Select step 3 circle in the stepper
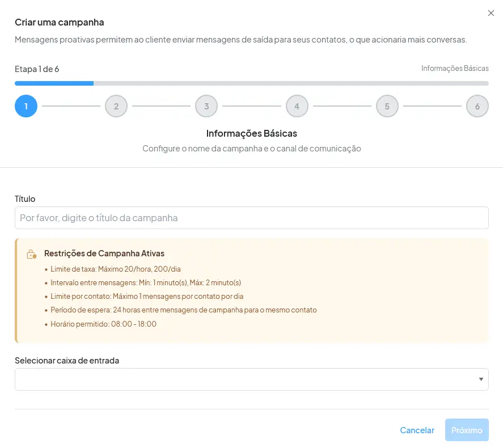 pos(206,106)
